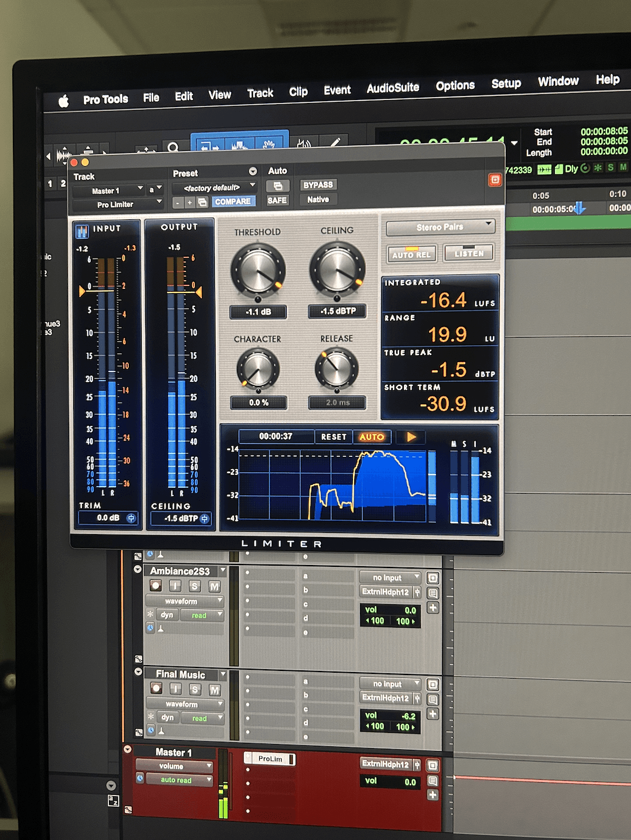
Task: Toggle AUTO in loudness history graph
Action: click(372, 437)
